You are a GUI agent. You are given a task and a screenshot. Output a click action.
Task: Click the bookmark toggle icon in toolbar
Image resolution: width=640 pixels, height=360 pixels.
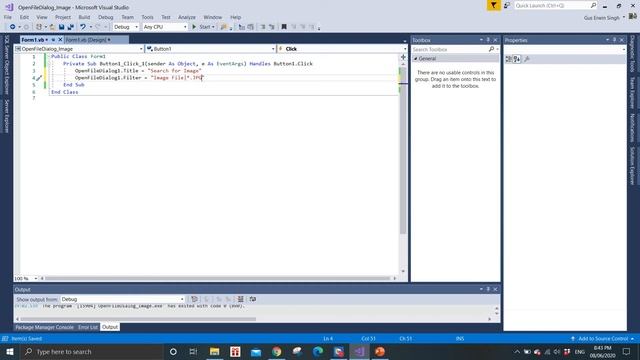(x=284, y=27)
